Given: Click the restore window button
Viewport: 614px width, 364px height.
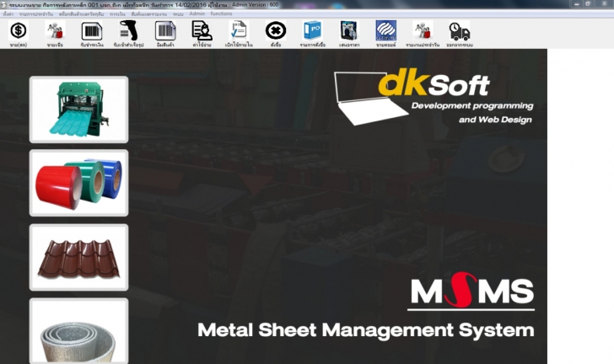Looking at the screenshot, I should coord(588,3).
